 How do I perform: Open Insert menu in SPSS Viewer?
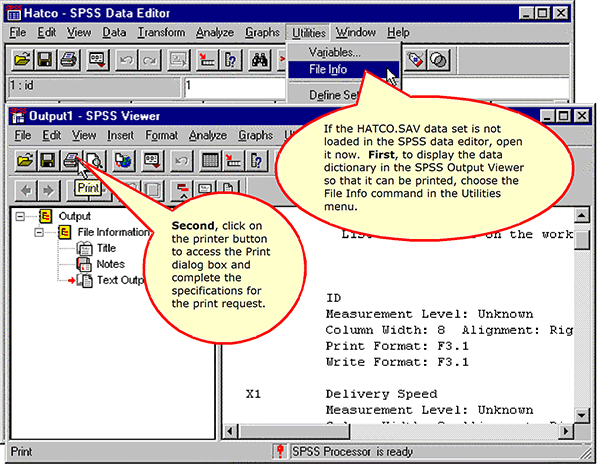tap(121, 135)
